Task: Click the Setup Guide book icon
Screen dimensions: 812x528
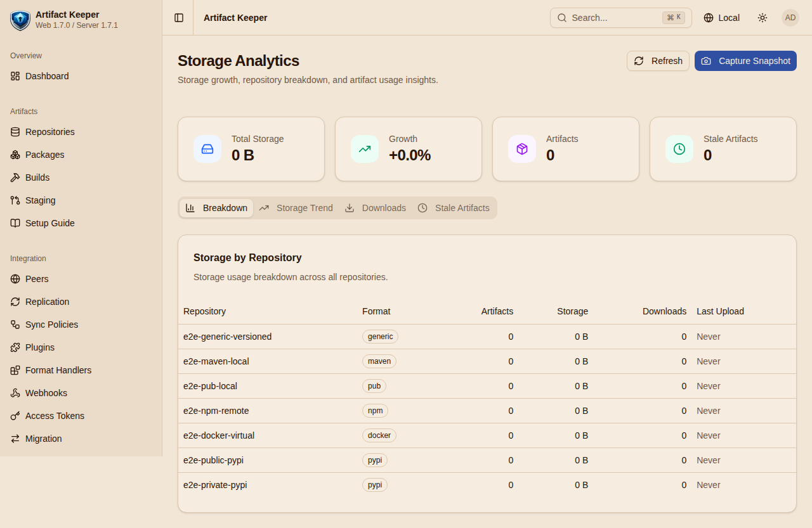Action: pyautogui.click(x=15, y=223)
